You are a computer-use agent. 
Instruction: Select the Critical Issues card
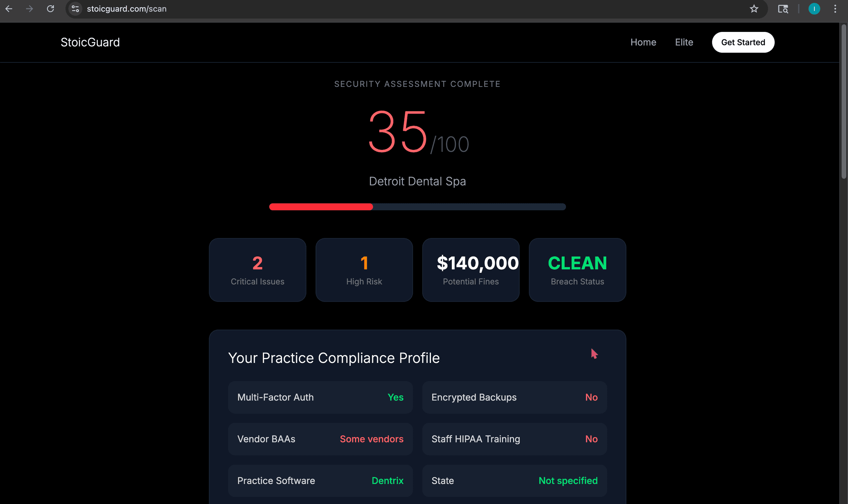click(x=257, y=270)
